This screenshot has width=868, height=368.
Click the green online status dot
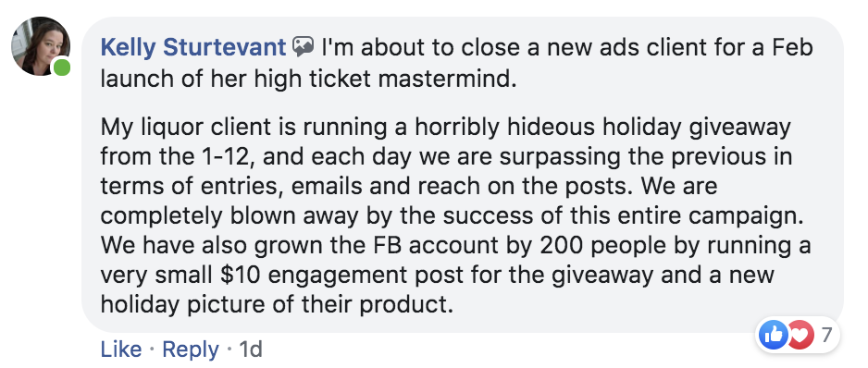[61, 68]
